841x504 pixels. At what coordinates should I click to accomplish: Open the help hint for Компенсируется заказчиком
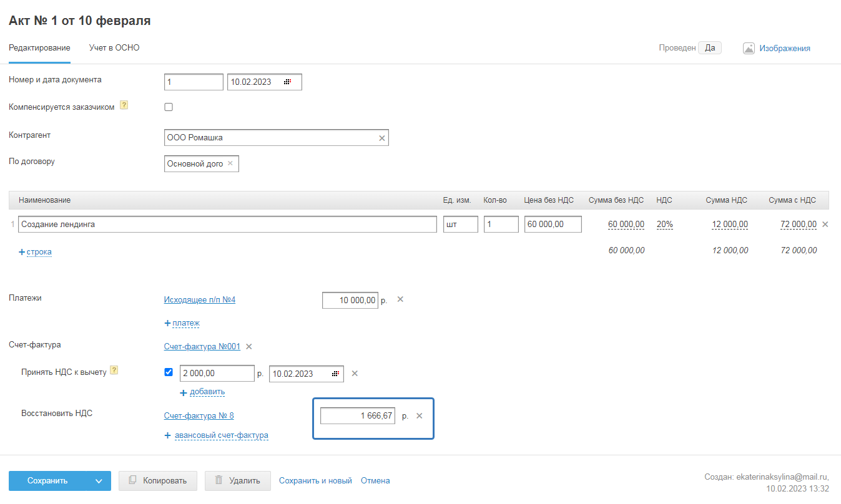pos(124,106)
